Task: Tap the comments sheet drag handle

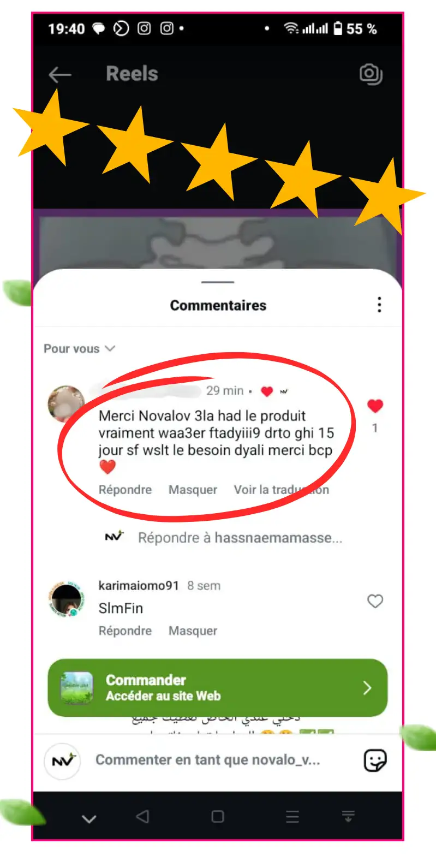Action: (218, 282)
